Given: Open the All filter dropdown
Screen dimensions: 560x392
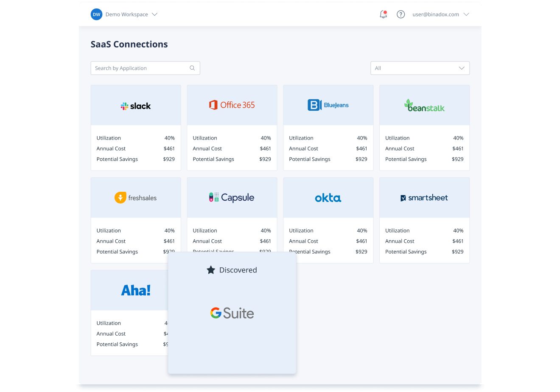Looking at the screenshot, I should pos(420,68).
